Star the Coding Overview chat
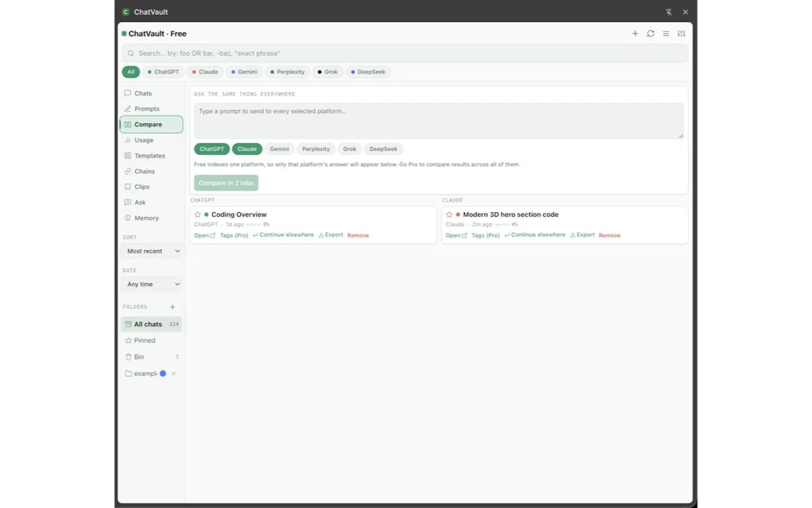The width and height of the screenshot is (812, 508). [198, 214]
